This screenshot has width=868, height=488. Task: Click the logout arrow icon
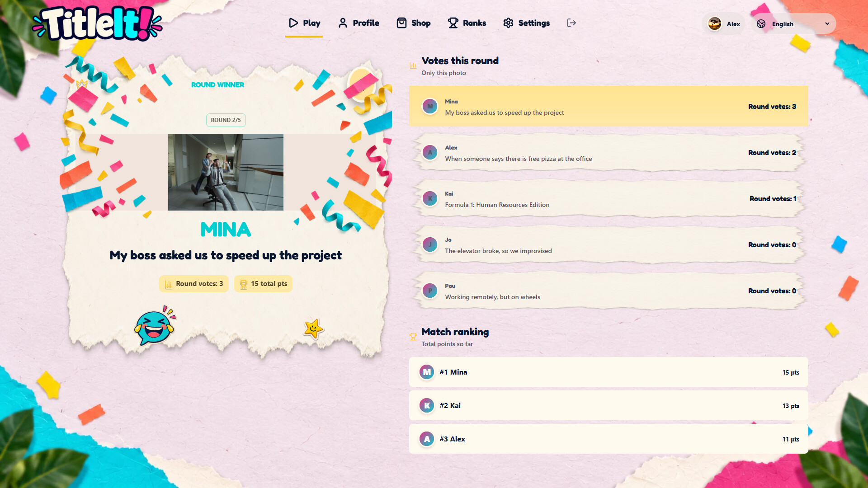click(x=571, y=23)
